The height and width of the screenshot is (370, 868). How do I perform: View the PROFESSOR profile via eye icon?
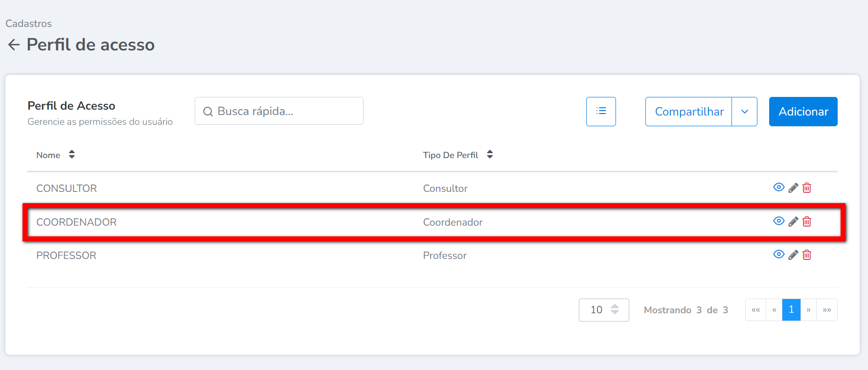(778, 254)
